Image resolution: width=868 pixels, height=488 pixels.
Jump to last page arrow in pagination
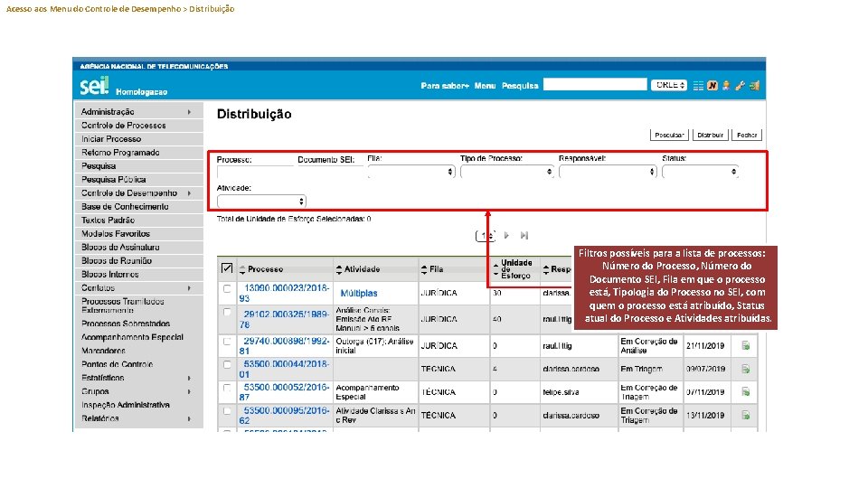point(524,235)
